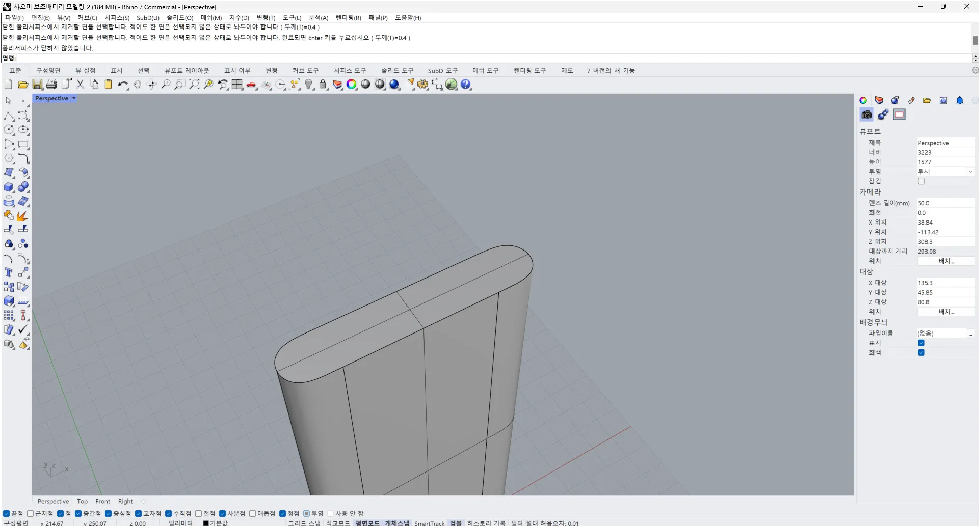The height and width of the screenshot is (527, 980).
Task: Click the padlock Lock objects icon
Action: (323, 85)
